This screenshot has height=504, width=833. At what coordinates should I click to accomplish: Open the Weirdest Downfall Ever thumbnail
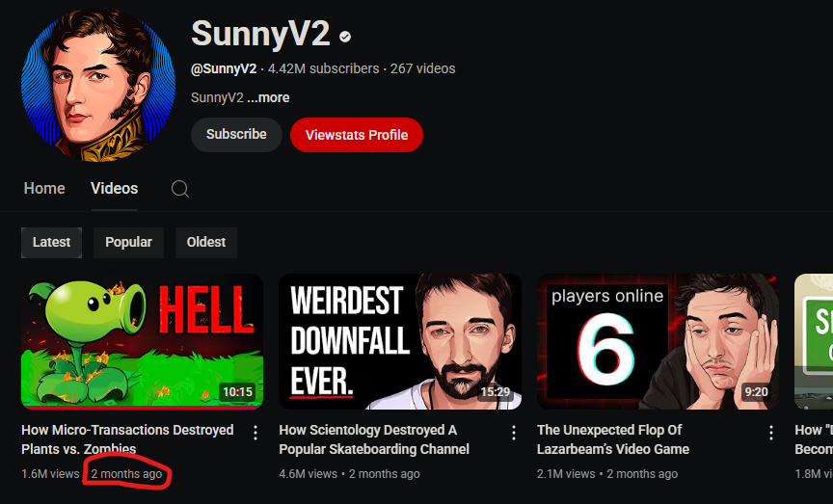tap(400, 341)
